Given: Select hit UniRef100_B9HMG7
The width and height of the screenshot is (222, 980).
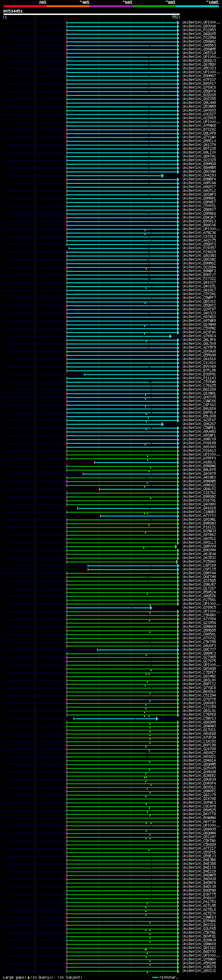Looking at the screenshot, I should [199, 76].
